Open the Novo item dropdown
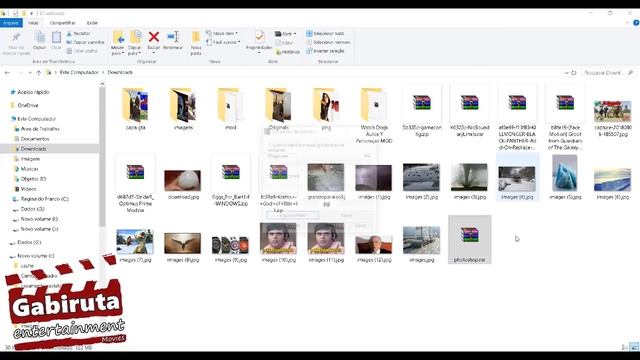The width and height of the screenshot is (640, 360). pos(222,33)
